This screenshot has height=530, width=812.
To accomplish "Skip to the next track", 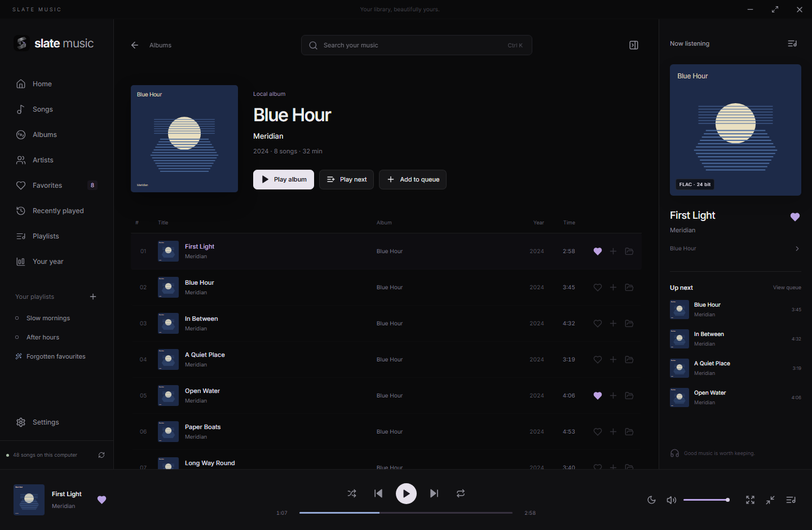I will [x=434, y=493].
